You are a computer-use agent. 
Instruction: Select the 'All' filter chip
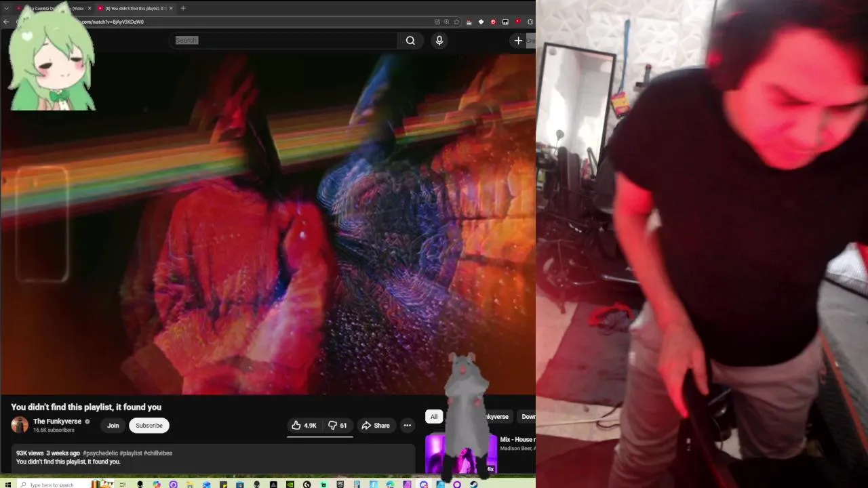pyautogui.click(x=434, y=417)
